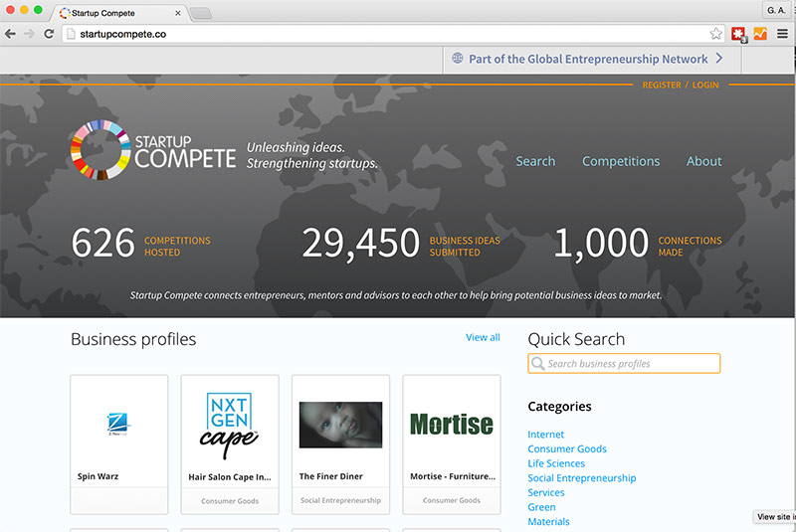
Task: Reload the page with refresh icon
Action: click(49, 34)
